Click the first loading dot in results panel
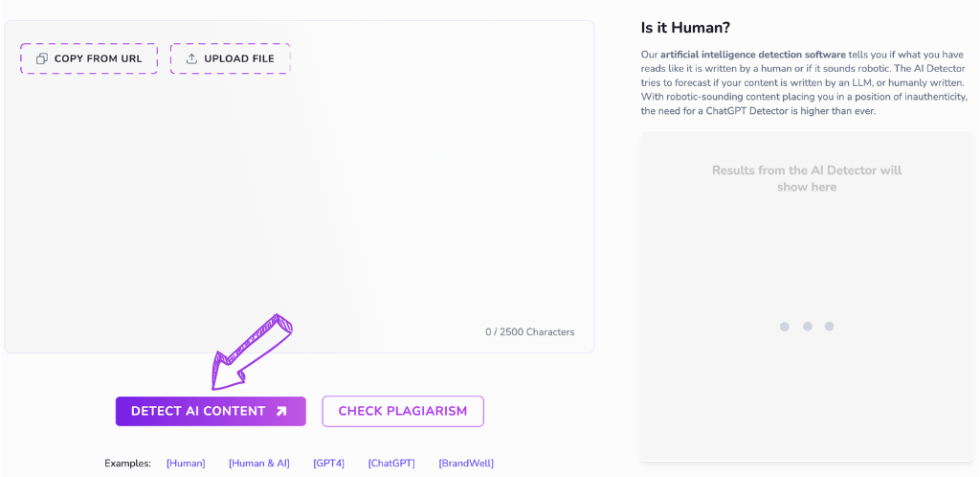This screenshot has height=477, width=980. click(x=785, y=327)
